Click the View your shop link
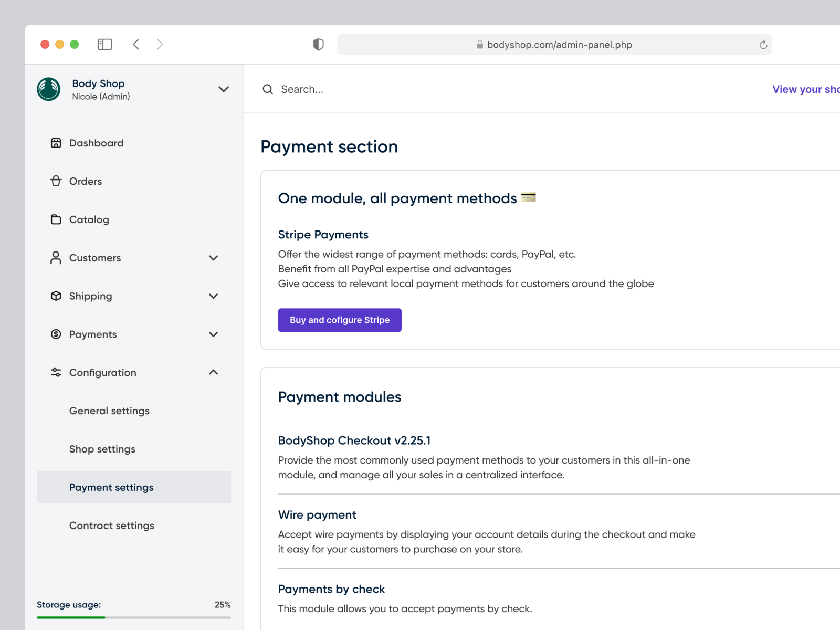Image resolution: width=840 pixels, height=630 pixels. click(x=805, y=89)
